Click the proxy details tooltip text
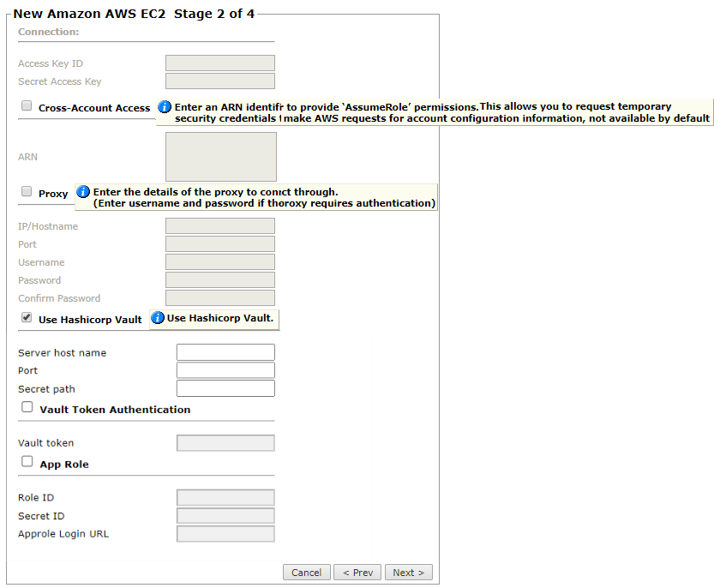 click(x=265, y=198)
